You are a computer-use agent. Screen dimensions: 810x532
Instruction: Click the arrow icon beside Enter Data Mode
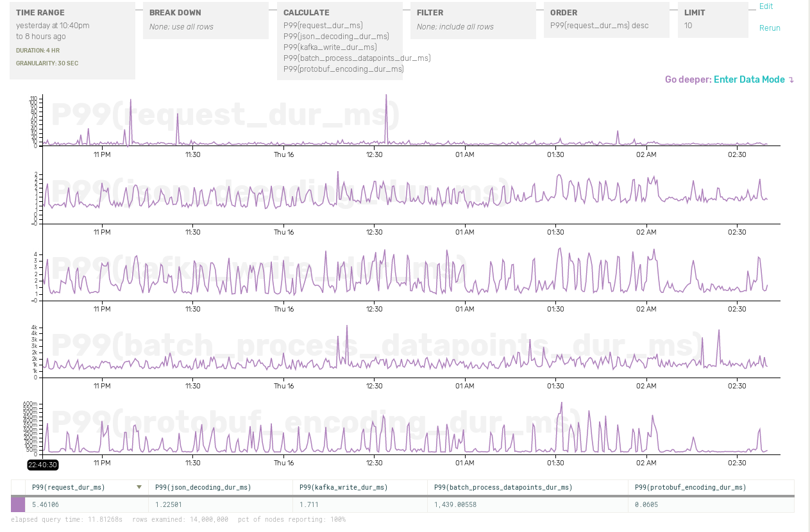pyautogui.click(x=791, y=80)
